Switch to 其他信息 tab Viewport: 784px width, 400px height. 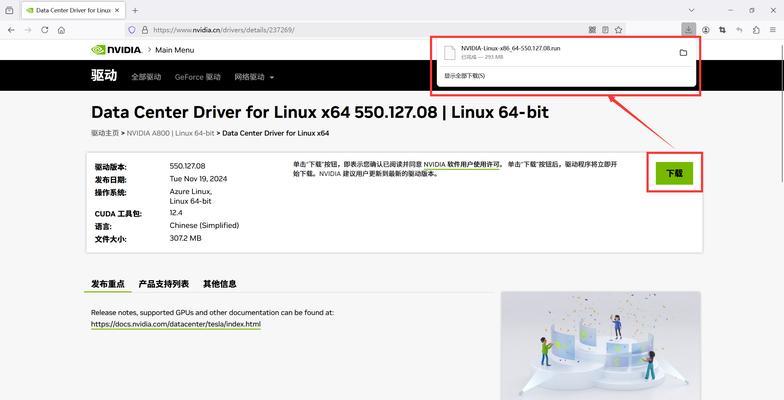click(220, 284)
